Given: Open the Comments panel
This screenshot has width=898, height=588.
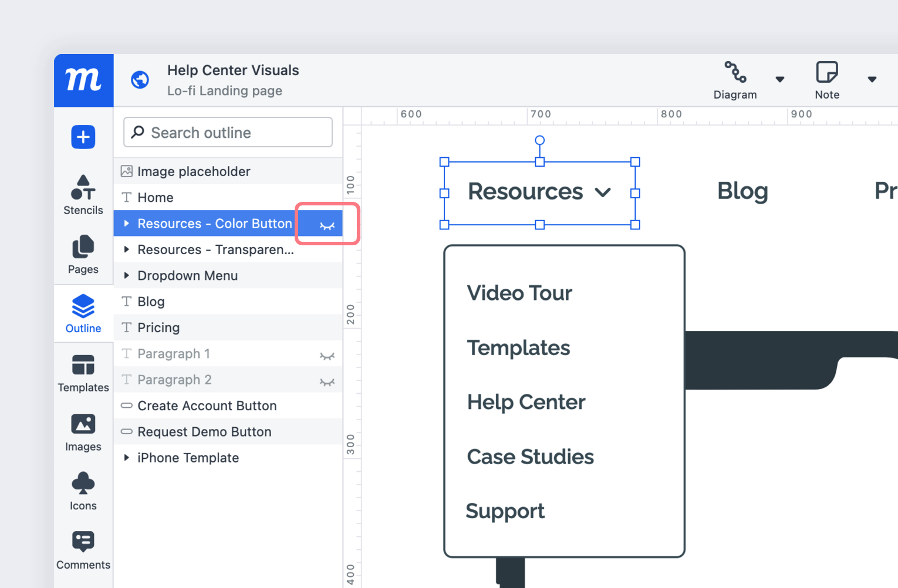Looking at the screenshot, I should [x=83, y=550].
